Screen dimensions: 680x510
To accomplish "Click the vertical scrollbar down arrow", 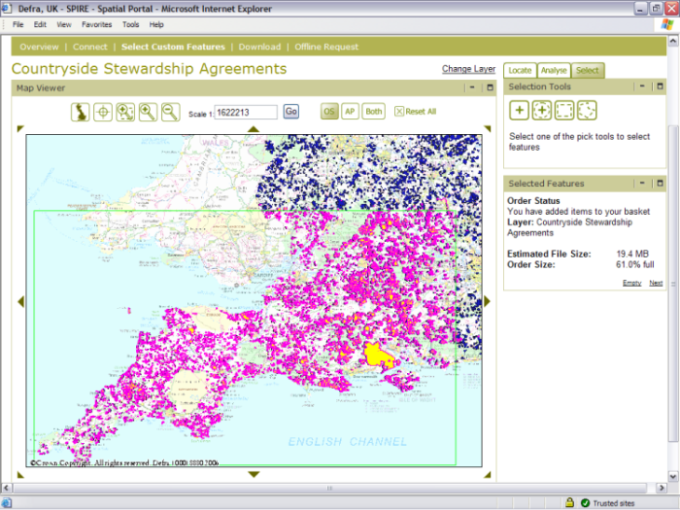I will pyautogui.click(x=673, y=476).
